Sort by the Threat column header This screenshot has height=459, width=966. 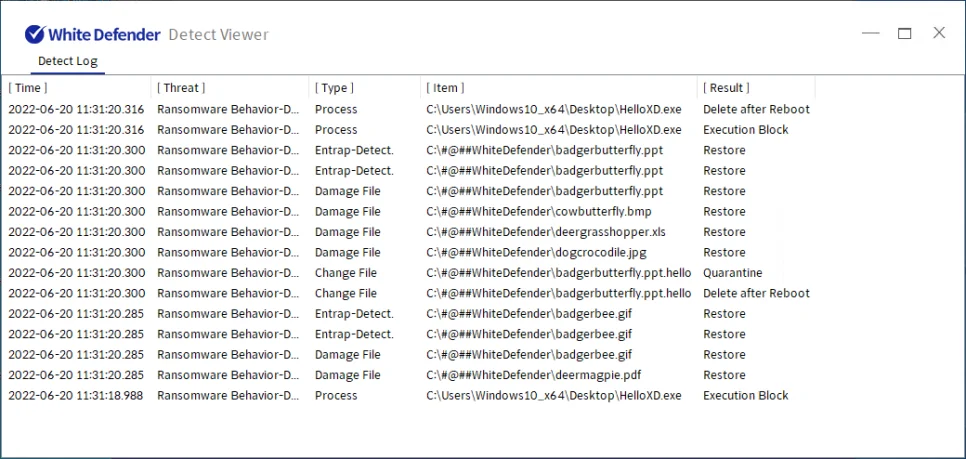[x=180, y=88]
